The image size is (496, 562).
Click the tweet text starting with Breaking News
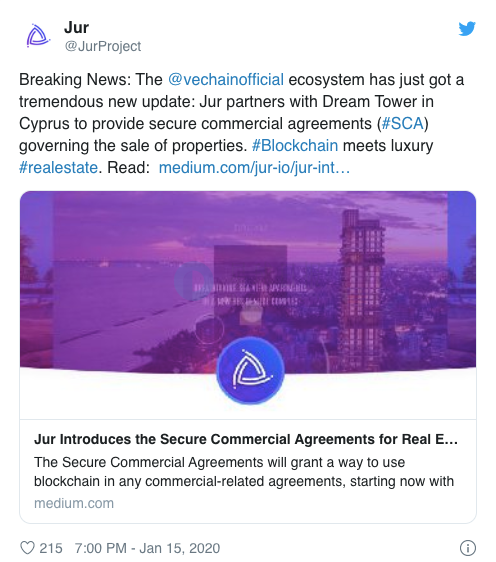point(242,123)
